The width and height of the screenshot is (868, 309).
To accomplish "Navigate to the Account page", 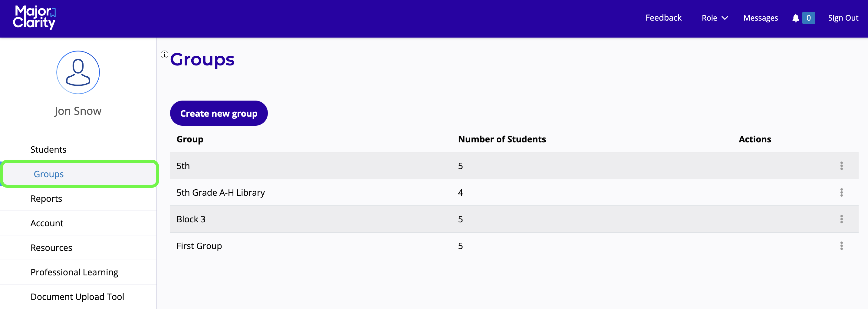I will (47, 223).
